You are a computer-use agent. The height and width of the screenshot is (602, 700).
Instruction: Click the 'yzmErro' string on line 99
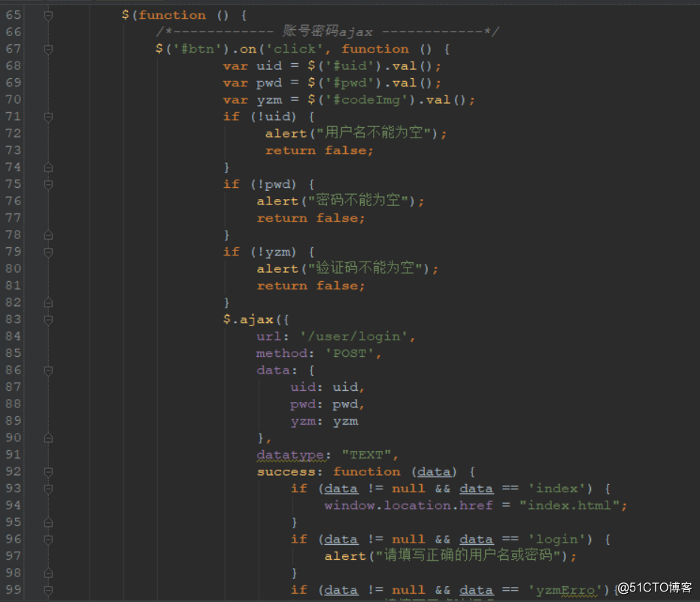[x=565, y=590]
